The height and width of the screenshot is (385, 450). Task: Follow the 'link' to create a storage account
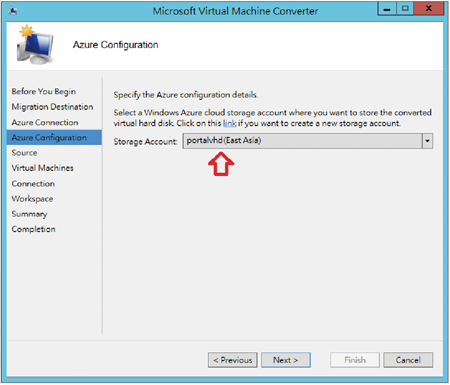(x=230, y=123)
